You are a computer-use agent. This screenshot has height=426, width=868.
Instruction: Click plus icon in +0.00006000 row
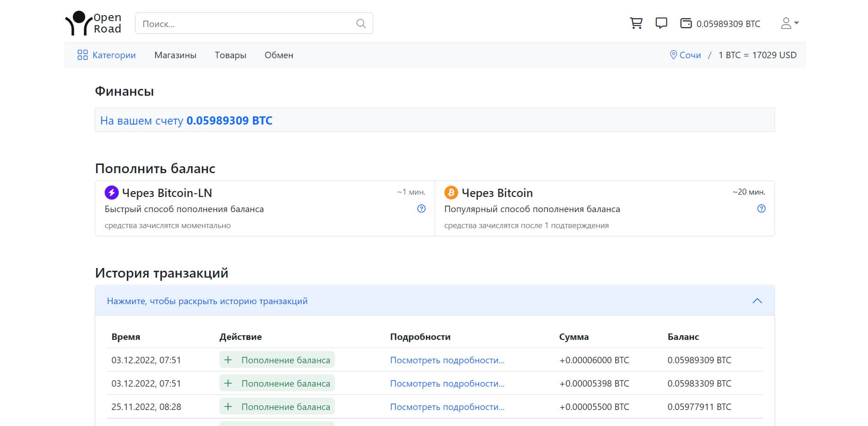pyautogui.click(x=228, y=360)
